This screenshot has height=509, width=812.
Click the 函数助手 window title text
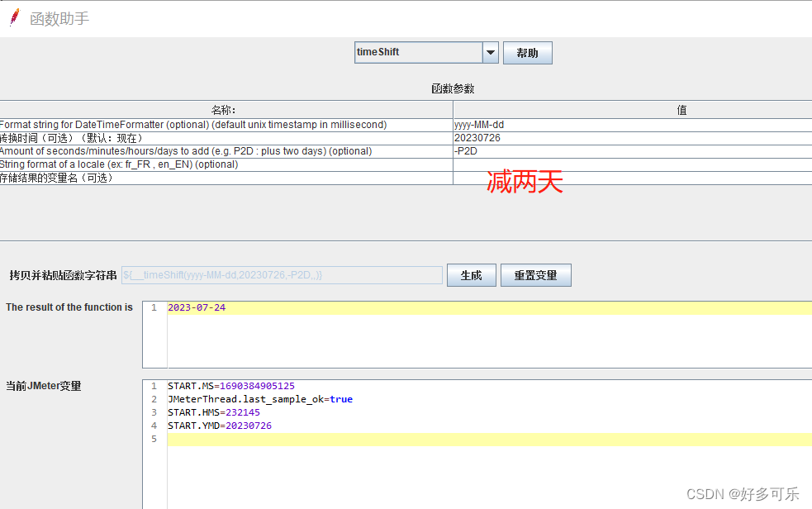coord(59,19)
